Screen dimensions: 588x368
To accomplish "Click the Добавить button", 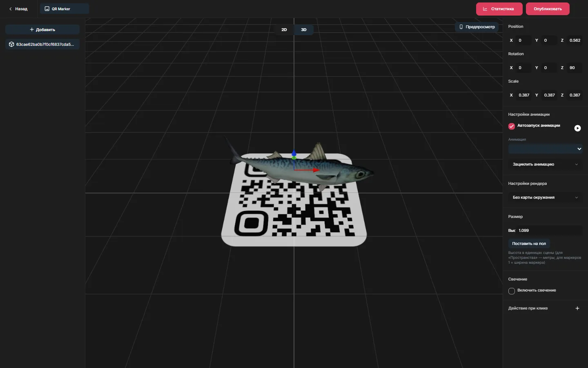I will (42, 29).
